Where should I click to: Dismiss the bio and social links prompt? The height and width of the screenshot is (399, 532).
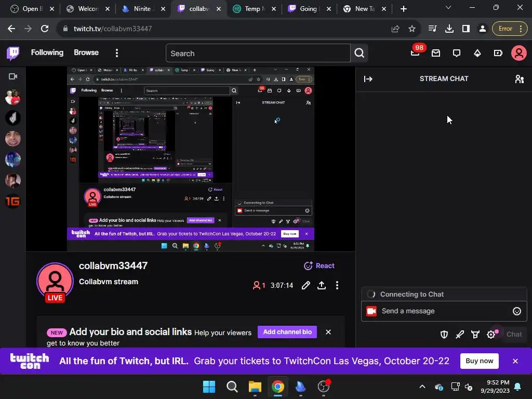pyautogui.click(x=328, y=332)
